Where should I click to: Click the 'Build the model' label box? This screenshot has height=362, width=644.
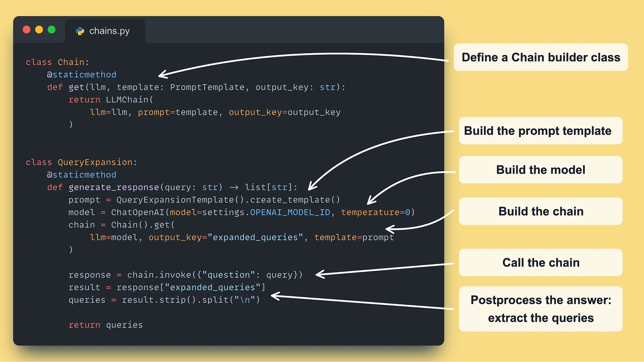(x=541, y=170)
